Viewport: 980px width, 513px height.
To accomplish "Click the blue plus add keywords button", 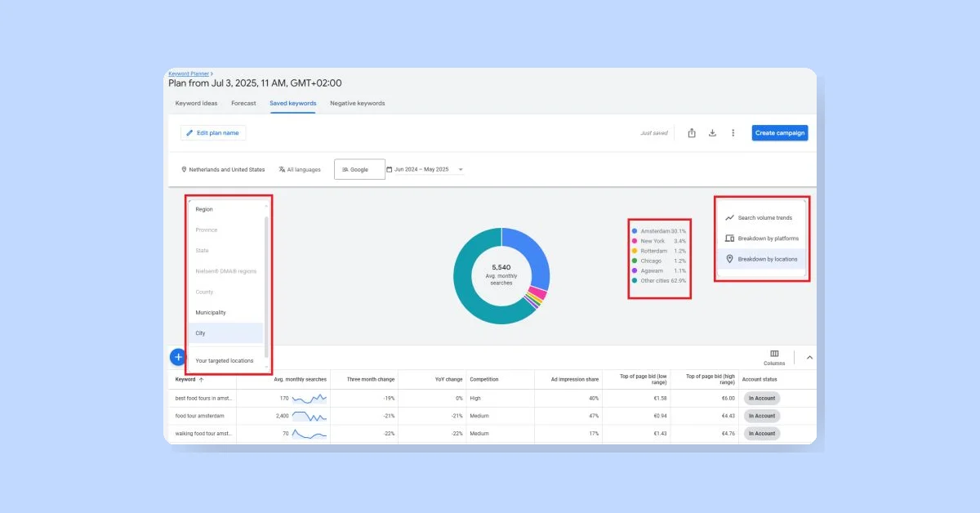I will tap(177, 357).
